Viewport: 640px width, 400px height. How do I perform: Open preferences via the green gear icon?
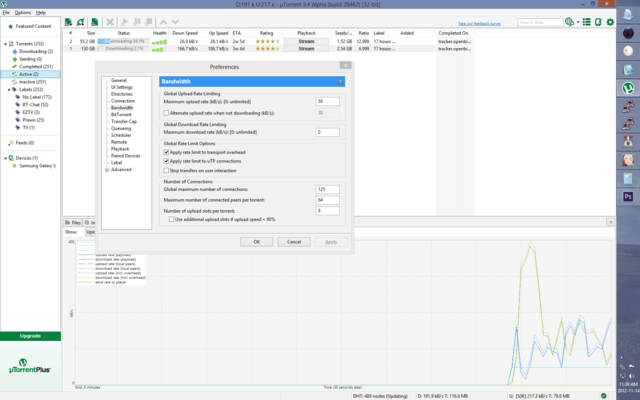tap(610, 22)
